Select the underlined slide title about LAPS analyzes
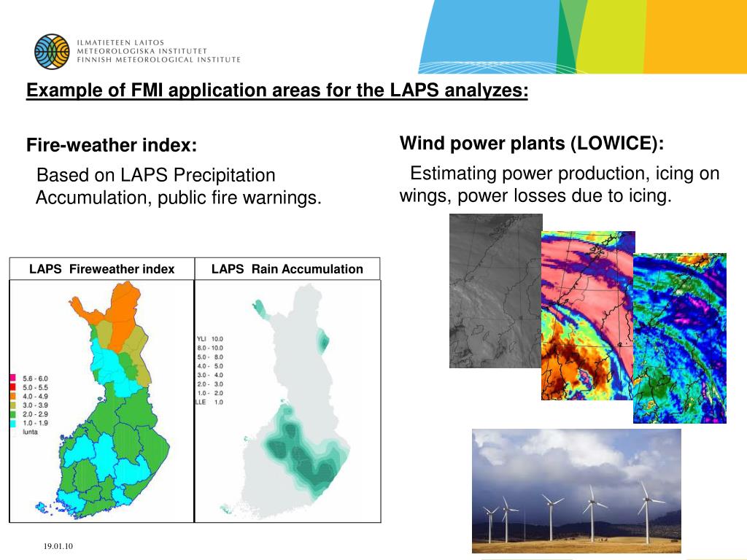747x560 pixels. pos(277,90)
